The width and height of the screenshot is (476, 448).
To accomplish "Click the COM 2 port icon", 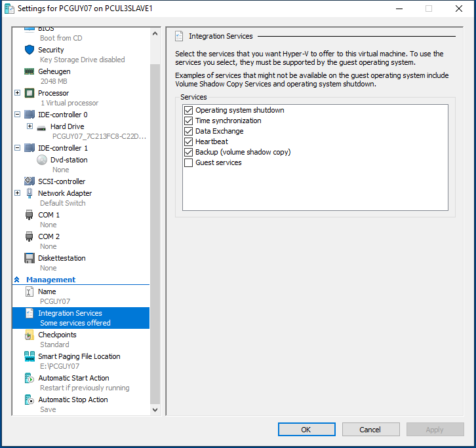I will 29,236.
